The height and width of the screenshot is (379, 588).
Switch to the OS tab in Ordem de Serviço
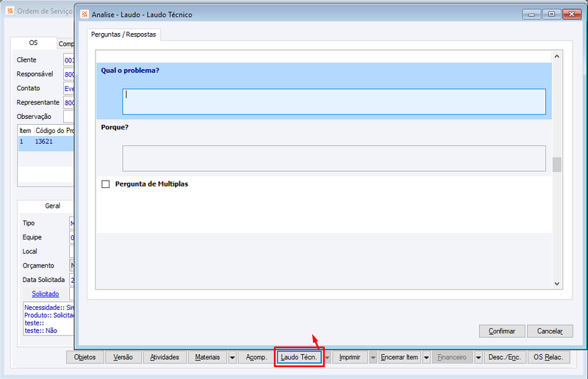pos(33,43)
